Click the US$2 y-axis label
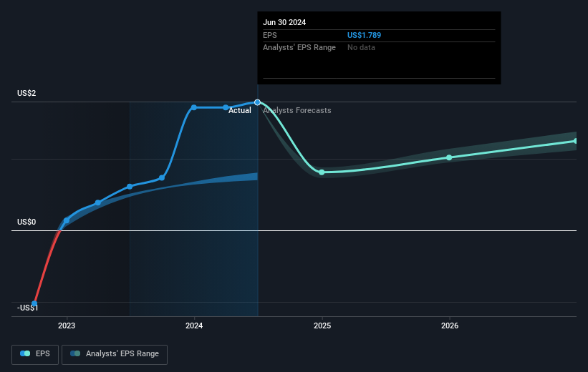 pos(26,93)
